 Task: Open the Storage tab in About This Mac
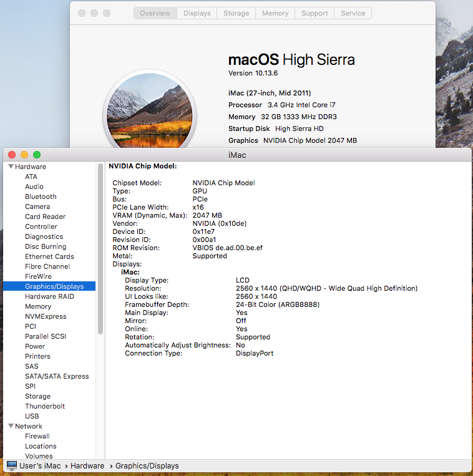tap(236, 13)
